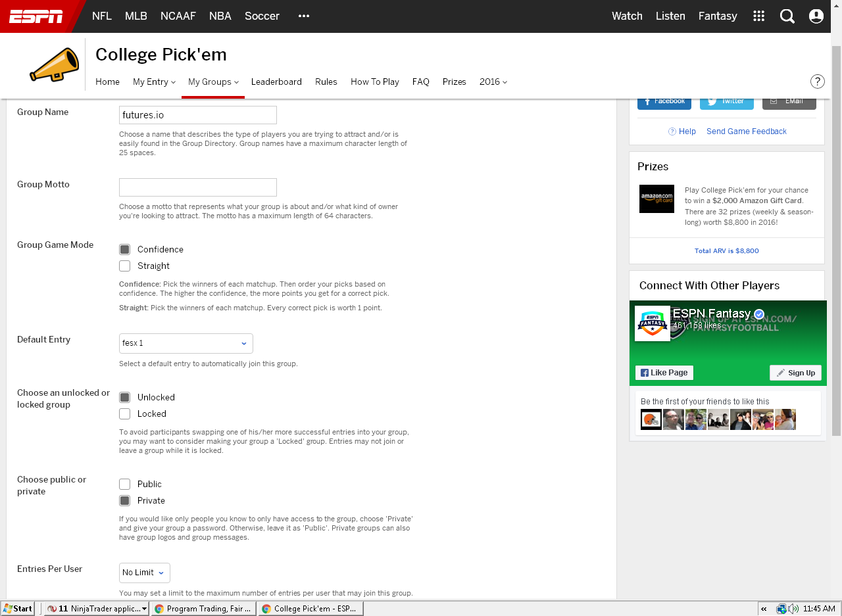Open the NinjaTrader taskbar group dropdown

pyautogui.click(x=144, y=609)
